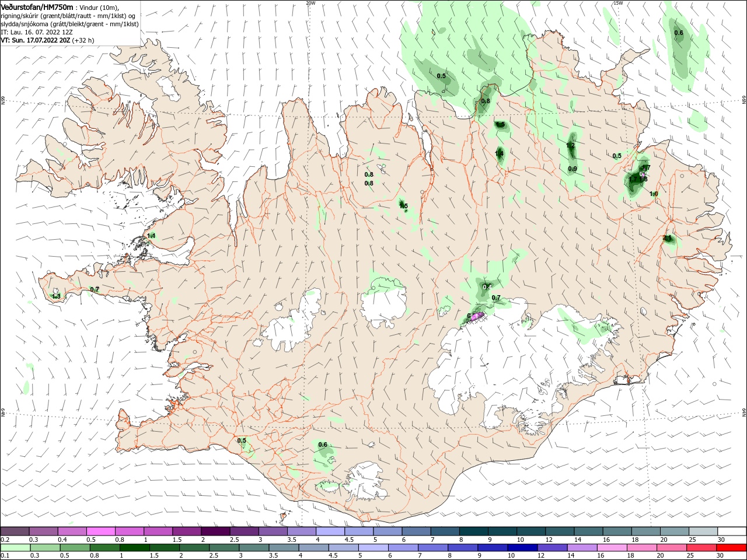Click the darkest purple top-row swatch between 2 and 2.5

(x=215, y=531)
